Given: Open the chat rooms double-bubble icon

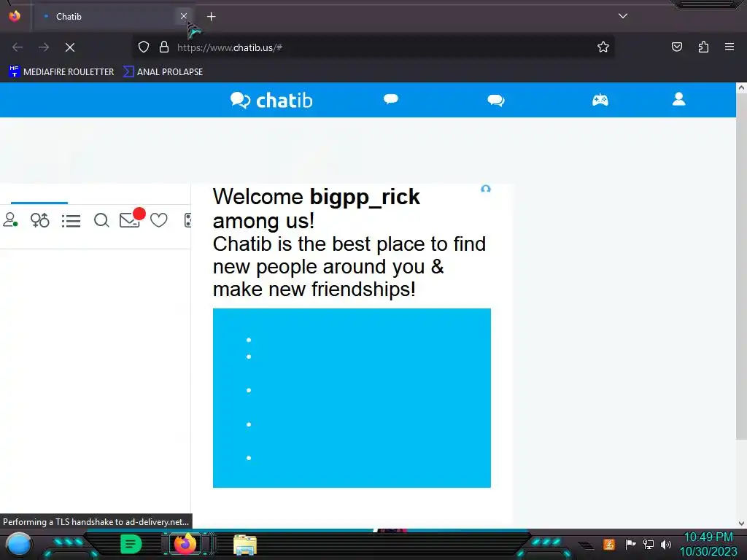Looking at the screenshot, I should tap(495, 100).
